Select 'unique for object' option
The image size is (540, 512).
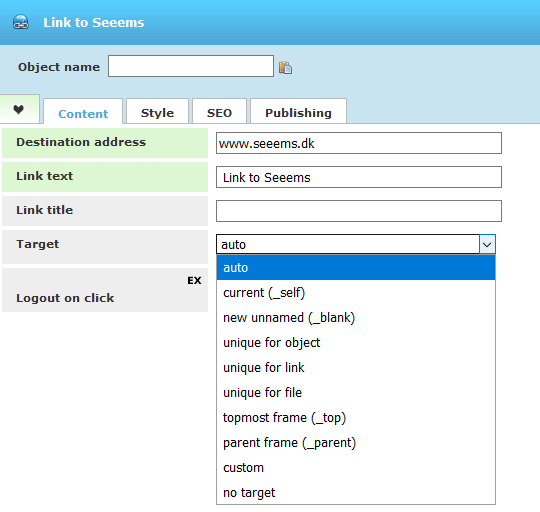coord(356,343)
